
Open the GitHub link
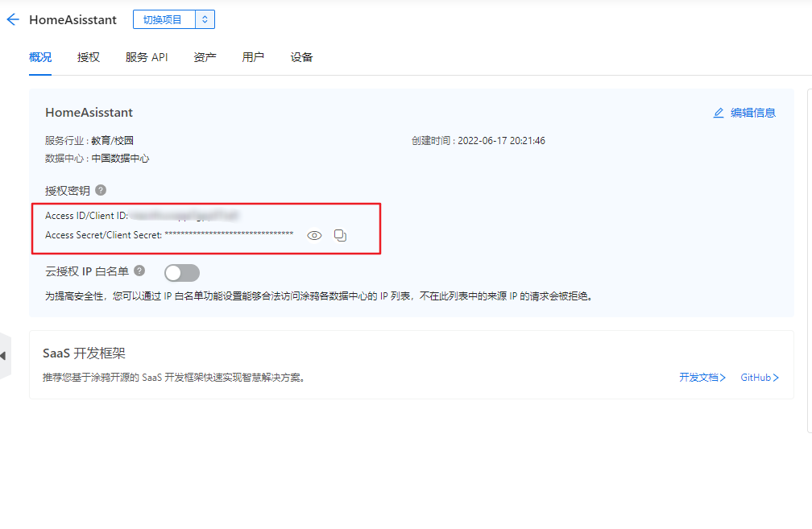760,378
